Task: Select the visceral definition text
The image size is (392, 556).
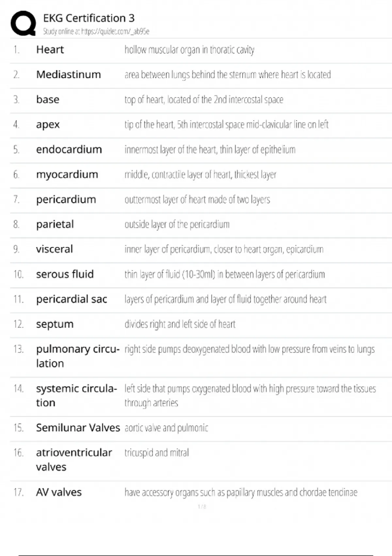Action: pyautogui.click(x=224, y=250)
